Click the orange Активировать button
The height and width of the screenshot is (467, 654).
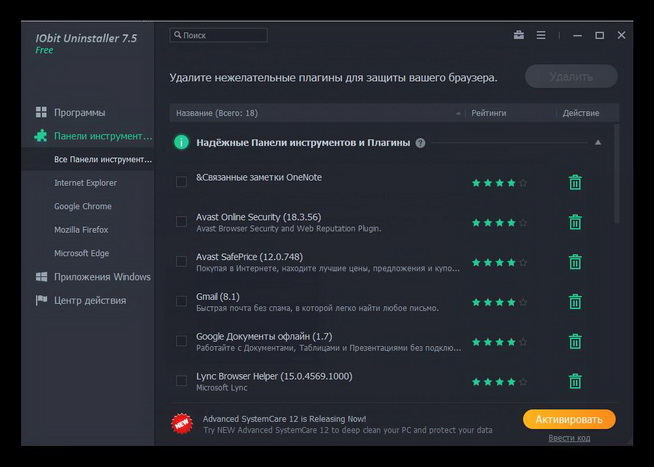[x=569, y=419]
